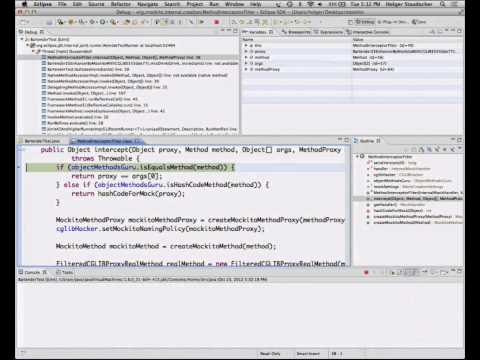Select the top highlighted stack frame in Debug view

pos(128,57)
